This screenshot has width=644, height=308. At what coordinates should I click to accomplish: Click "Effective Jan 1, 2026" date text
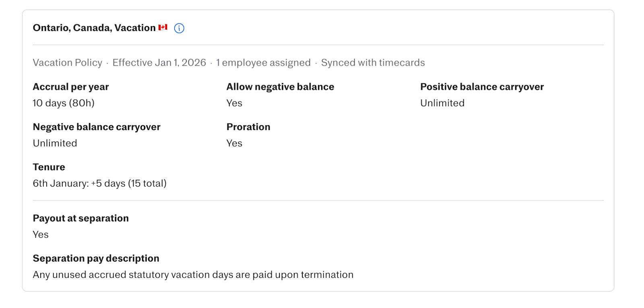(x=159, y=63)
